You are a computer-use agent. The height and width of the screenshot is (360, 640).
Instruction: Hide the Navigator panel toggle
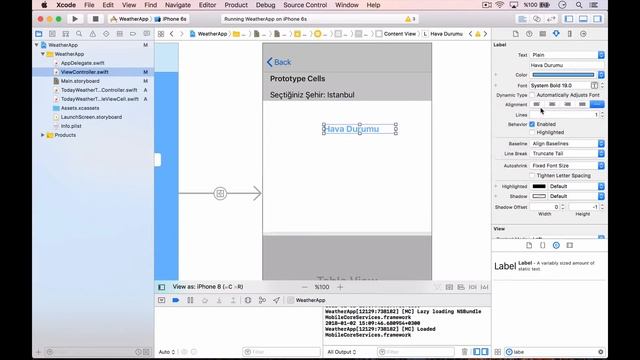click(569, 19)
